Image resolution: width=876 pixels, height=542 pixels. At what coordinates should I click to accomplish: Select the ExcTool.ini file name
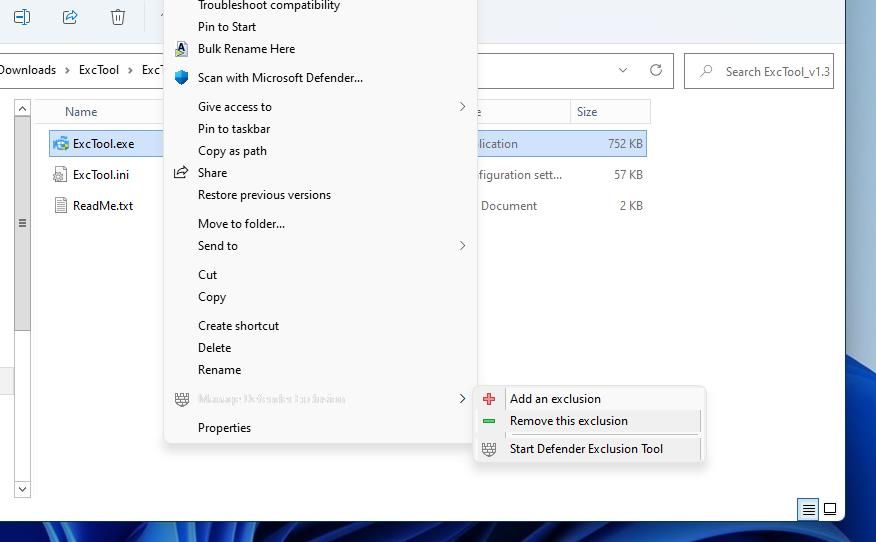pos(101,175)
